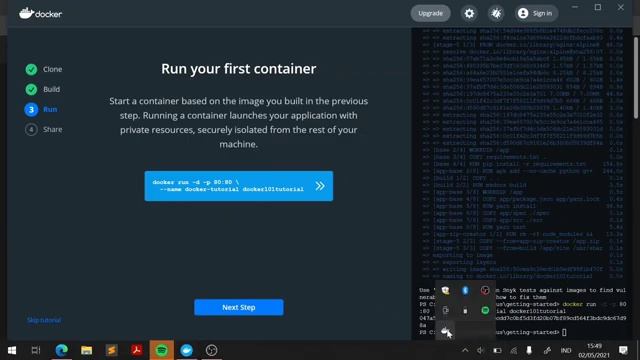
Task: Open Task View on the taskbar
Action: pyautogui.click(x=36, y=350)
